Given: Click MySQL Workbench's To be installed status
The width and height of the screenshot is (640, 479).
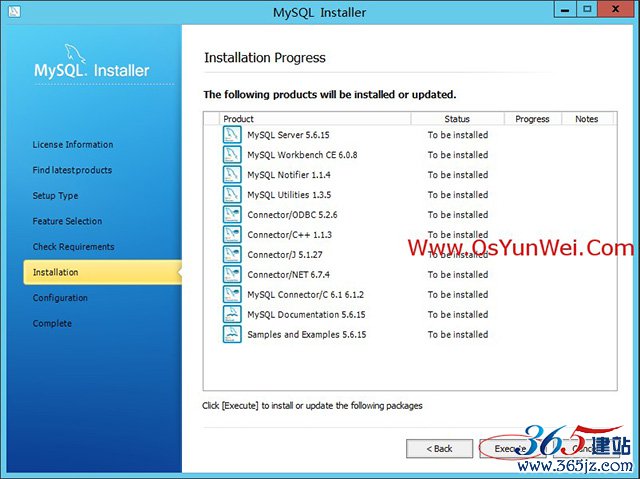Looking at the screenshot, I should click(x=458, y=155).
